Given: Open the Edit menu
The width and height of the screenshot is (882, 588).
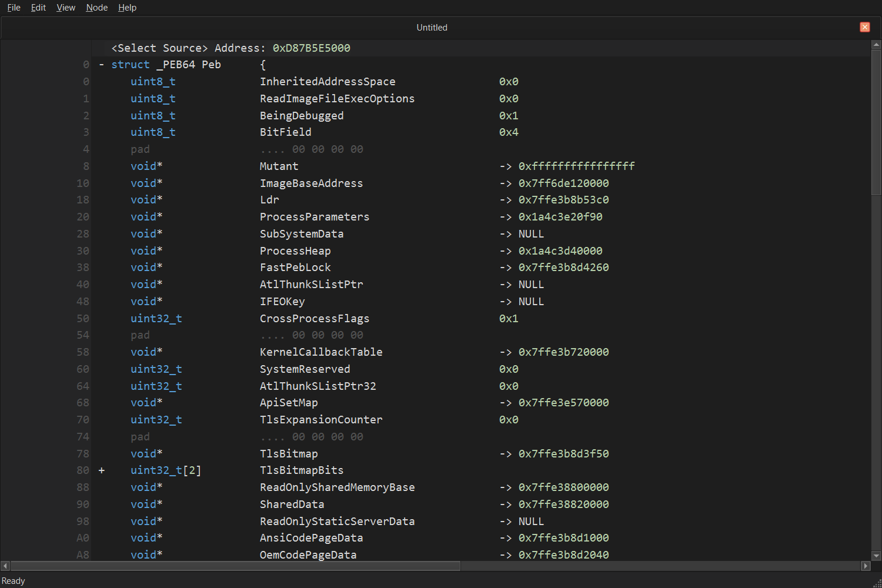Looking at the screenshot, I should click(x=38, y=8).
